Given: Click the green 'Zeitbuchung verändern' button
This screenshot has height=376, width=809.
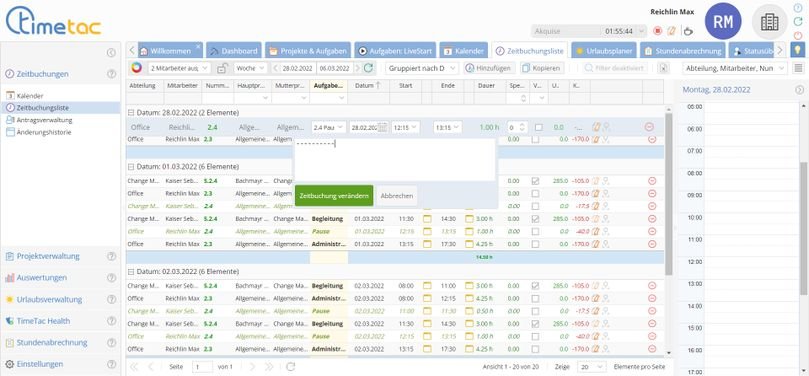Looking at the screenshot, I should (334, 196).
